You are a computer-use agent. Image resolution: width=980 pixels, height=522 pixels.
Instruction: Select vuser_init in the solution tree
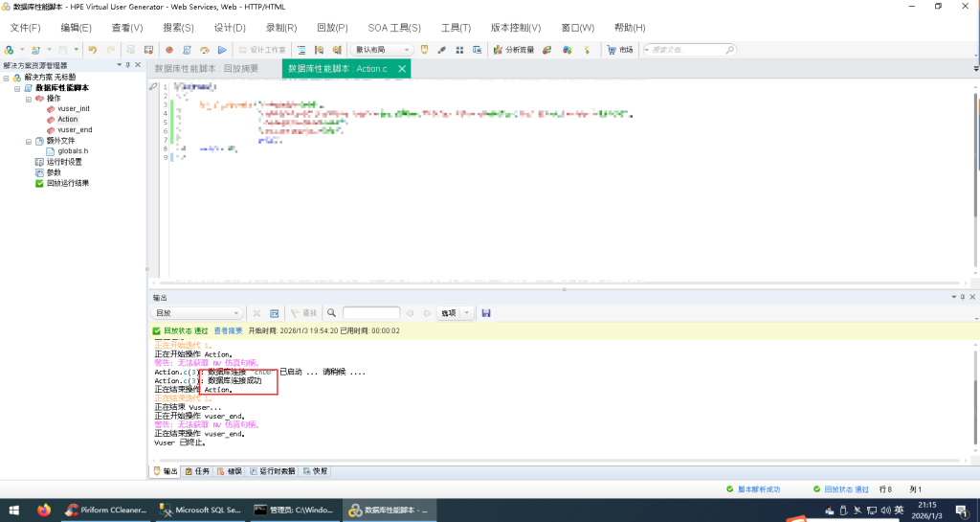(x=73, y=109)
